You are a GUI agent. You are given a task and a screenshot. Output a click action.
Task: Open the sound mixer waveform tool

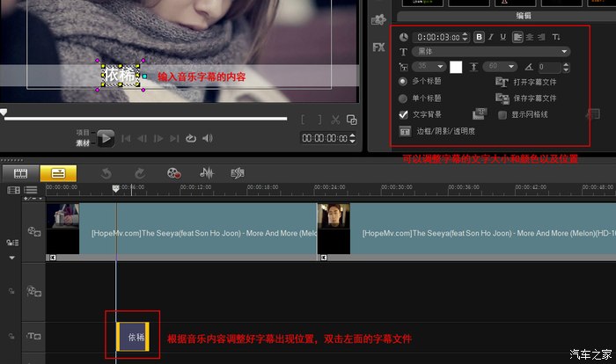207,173
